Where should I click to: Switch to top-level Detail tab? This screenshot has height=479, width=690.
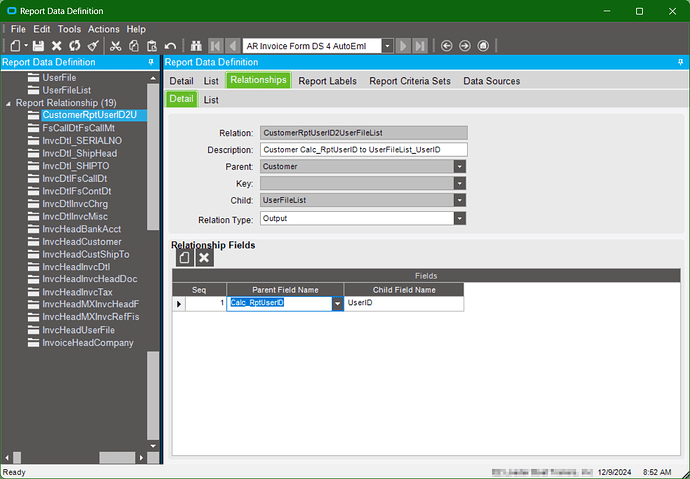181,81
